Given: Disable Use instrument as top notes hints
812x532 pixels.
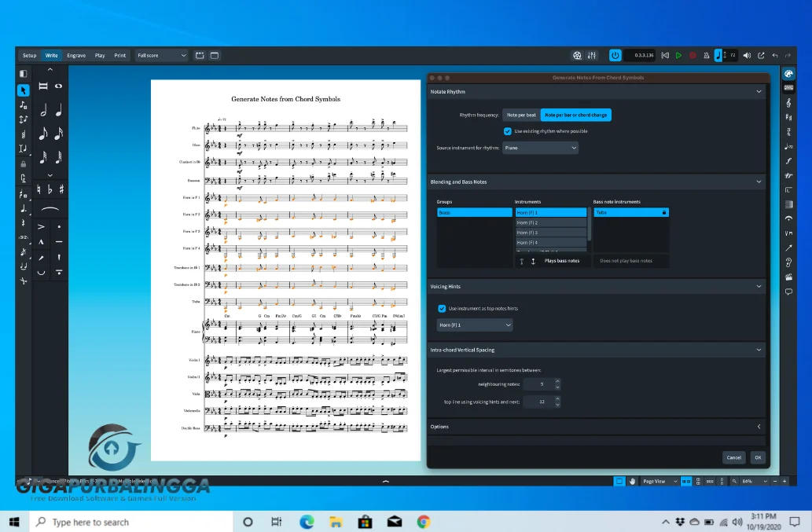Looking at the screenshot, I should 442,308.
